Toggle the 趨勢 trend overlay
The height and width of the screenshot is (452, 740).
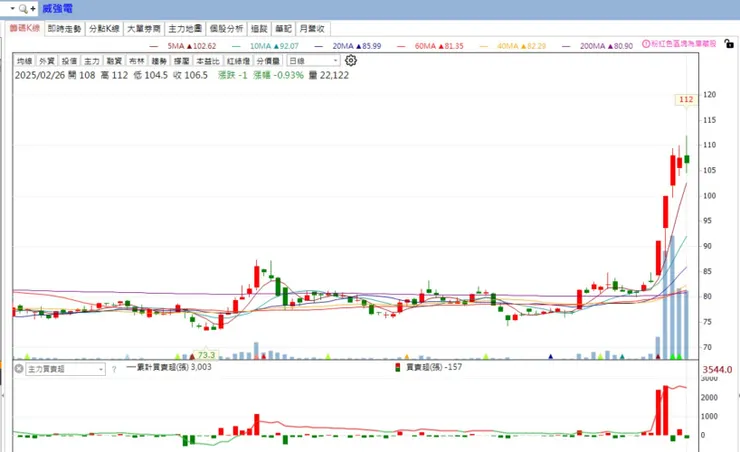159,61
